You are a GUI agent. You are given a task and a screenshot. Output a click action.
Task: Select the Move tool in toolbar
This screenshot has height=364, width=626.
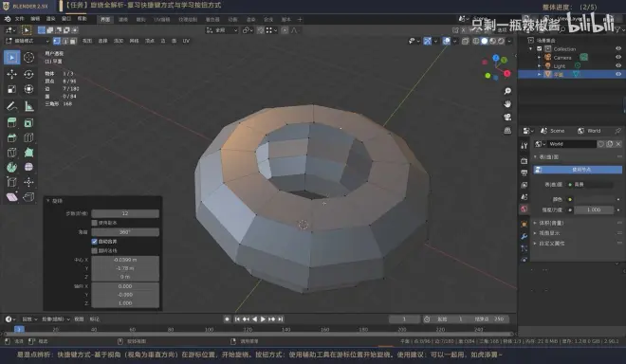[11, 74]
